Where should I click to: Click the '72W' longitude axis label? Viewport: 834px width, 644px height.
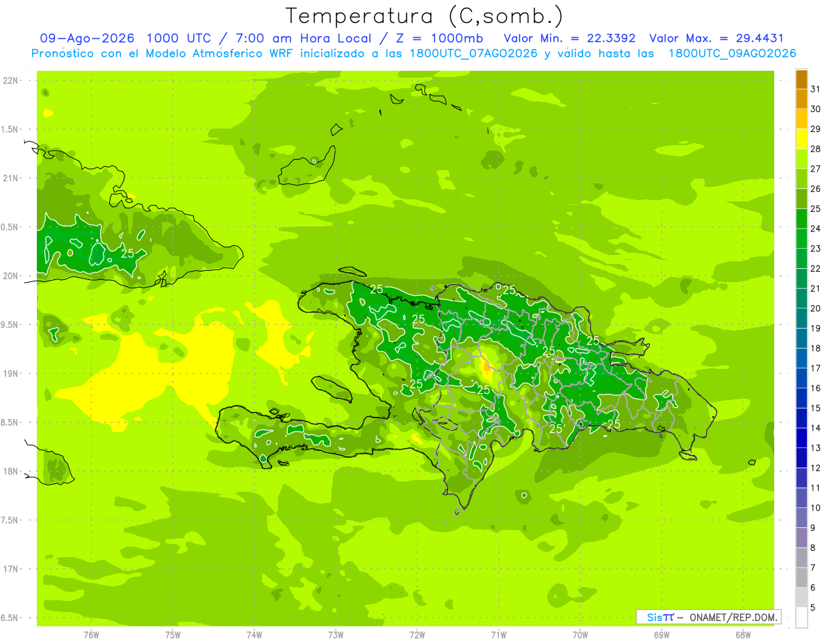click(x=417, y=634)
